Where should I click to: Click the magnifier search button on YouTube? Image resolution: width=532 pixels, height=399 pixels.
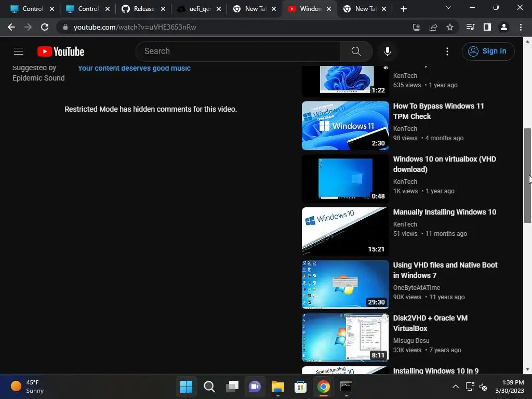tap(356, 51)
